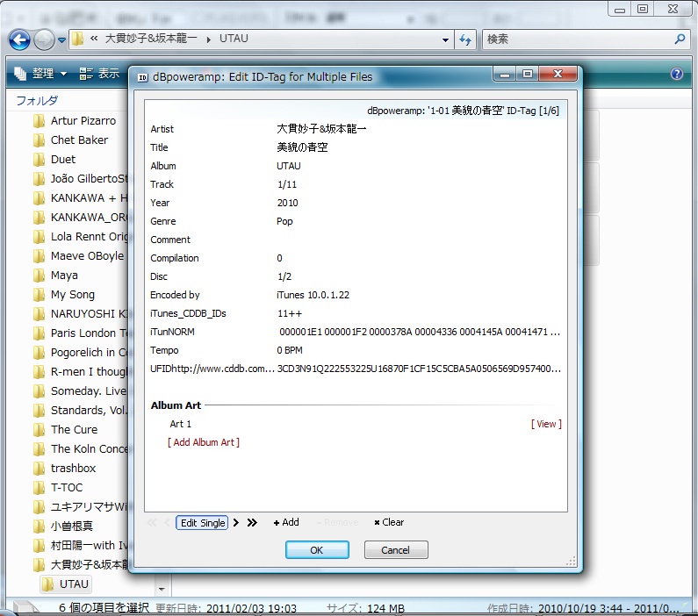Click the Explorer back navigation arrow
Screen dimensions: 698x616
[x=19, y=39]
